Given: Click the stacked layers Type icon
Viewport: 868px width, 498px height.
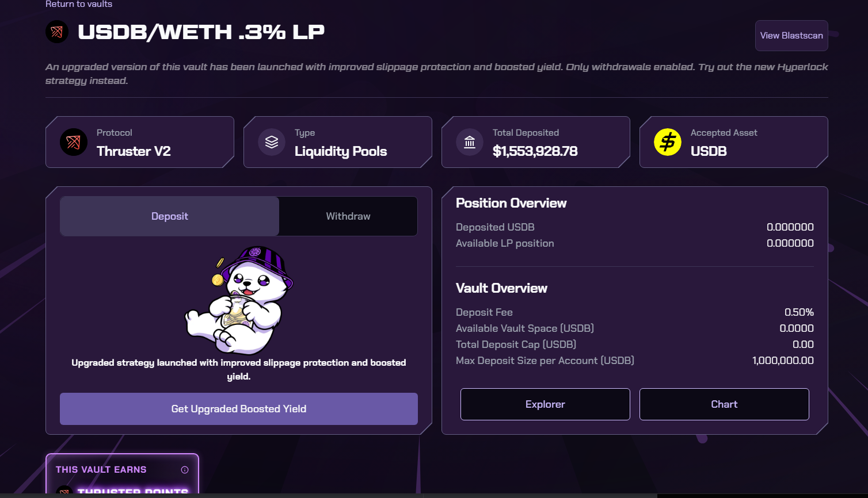Looking at the screenshot, I should 272,142.
